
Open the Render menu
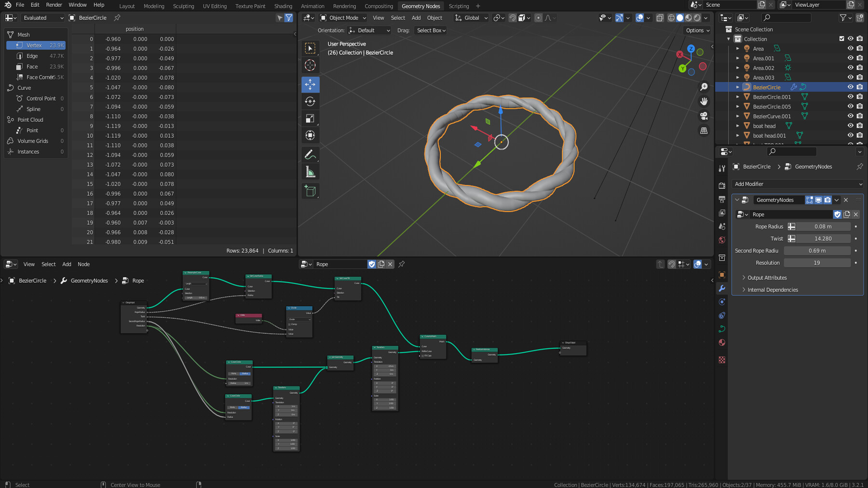point(54,5)
